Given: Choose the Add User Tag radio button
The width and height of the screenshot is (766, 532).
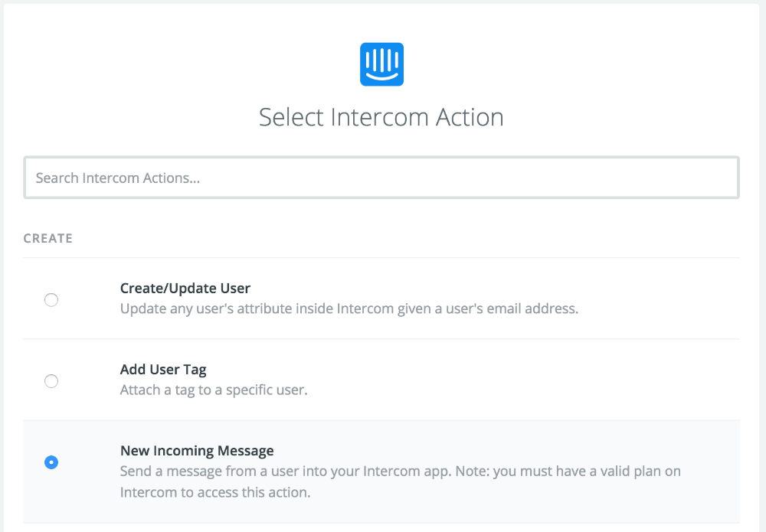Looking at the screenshot, I should coord(51,381).
